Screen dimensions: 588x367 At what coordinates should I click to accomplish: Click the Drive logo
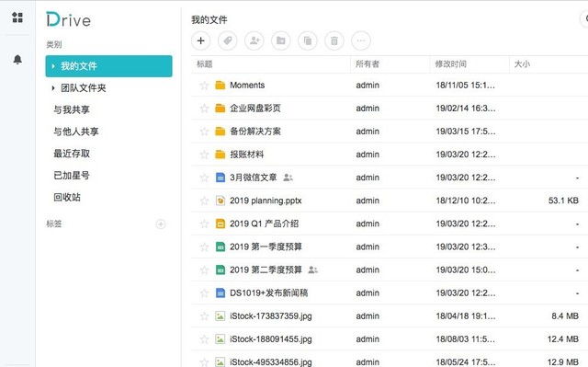69,19
